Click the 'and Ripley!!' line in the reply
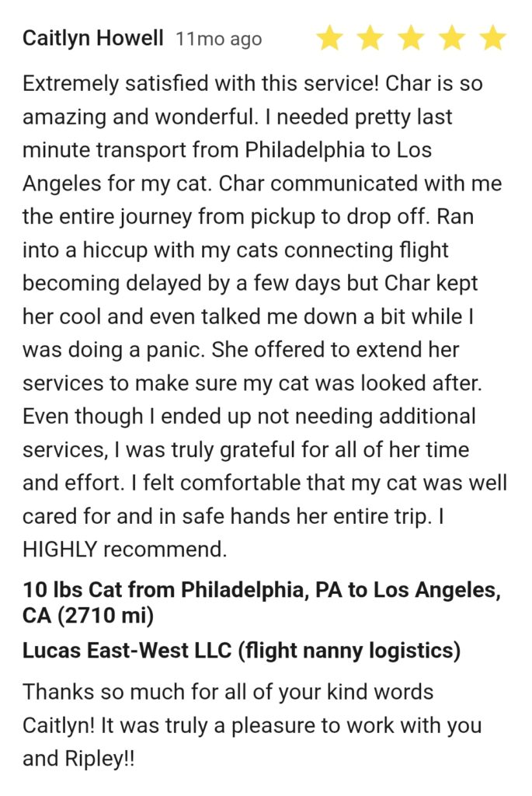This screenshot has height=796, width=532. pyautogui.click(x=78, y=759)
